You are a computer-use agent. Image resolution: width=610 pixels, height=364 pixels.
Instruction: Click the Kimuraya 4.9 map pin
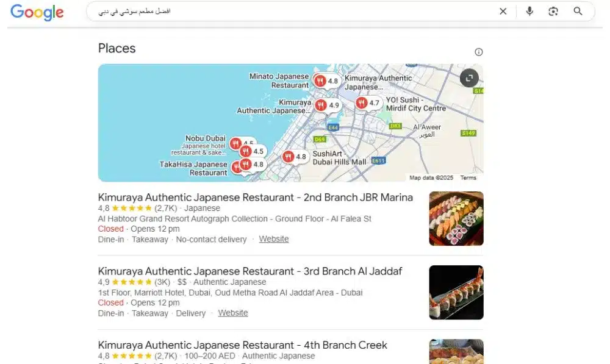[x=321, y=105]
